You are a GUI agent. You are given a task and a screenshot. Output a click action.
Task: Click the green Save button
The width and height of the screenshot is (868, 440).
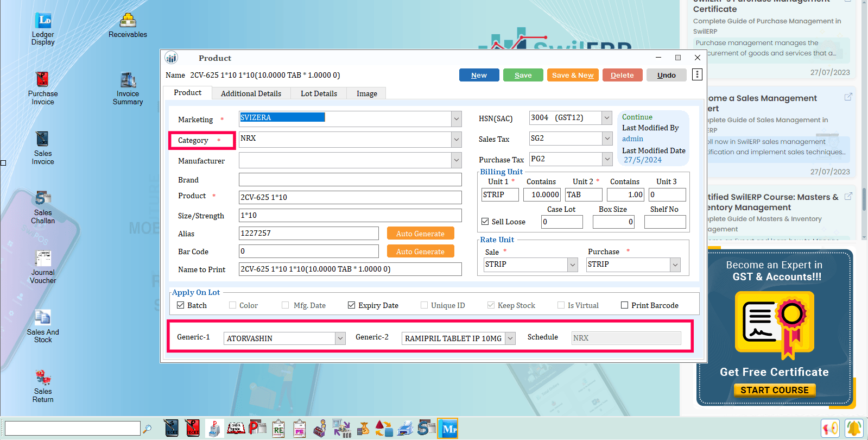coord(523,75)
